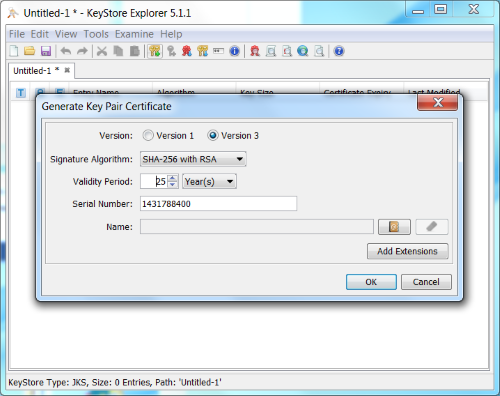Click the Serial Number input field
Image resolution: width=500 pixels, height=396 pixels.
tap(218, 204)
